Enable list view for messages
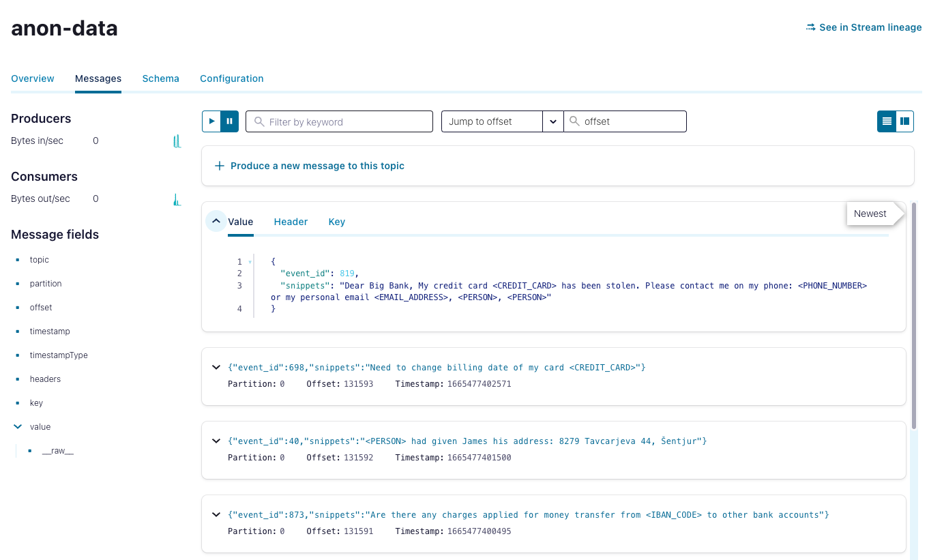 click(x=886, y=121)
